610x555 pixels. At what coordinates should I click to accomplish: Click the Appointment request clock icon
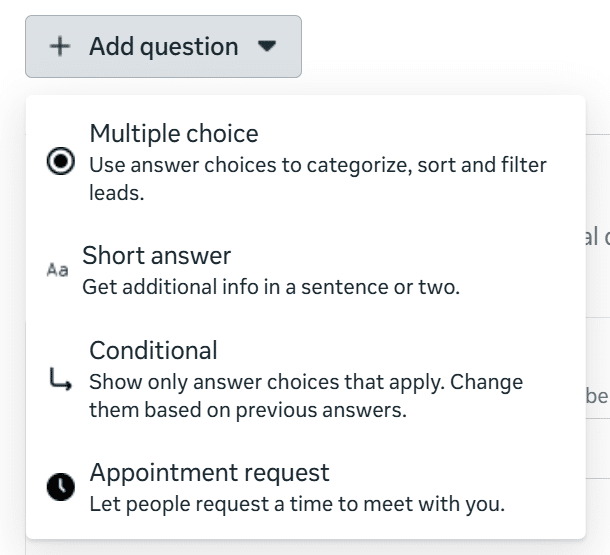[x=61, y=487]
